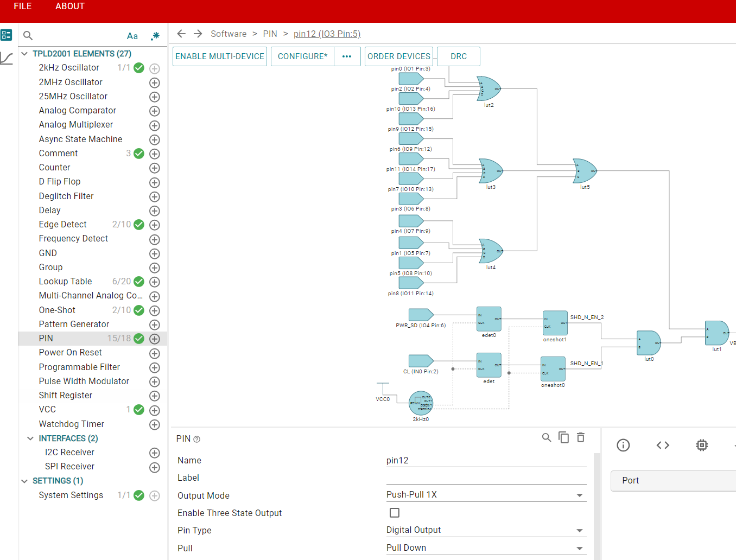
Task: Open the PIN help question mark
Action: coord(196,439)
